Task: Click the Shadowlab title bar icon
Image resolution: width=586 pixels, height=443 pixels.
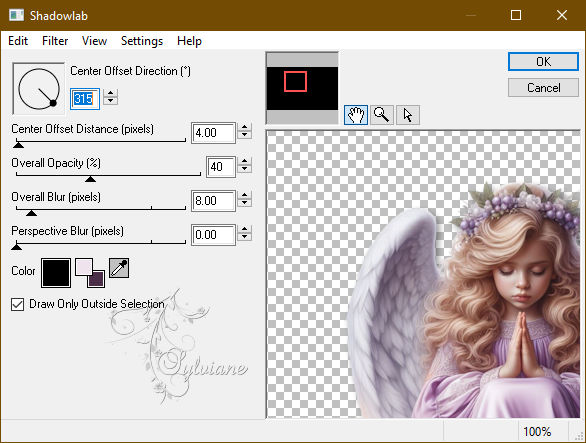Action: click(16, 15)
